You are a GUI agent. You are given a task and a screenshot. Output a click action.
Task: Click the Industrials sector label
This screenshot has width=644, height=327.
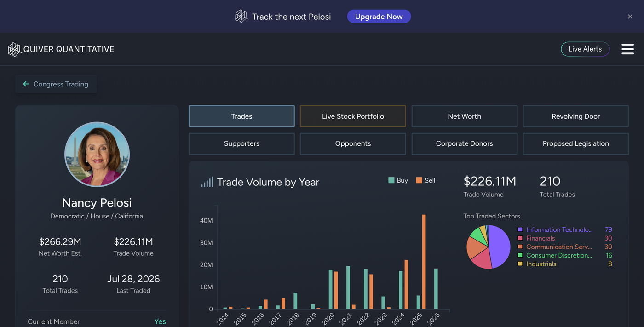541,264
